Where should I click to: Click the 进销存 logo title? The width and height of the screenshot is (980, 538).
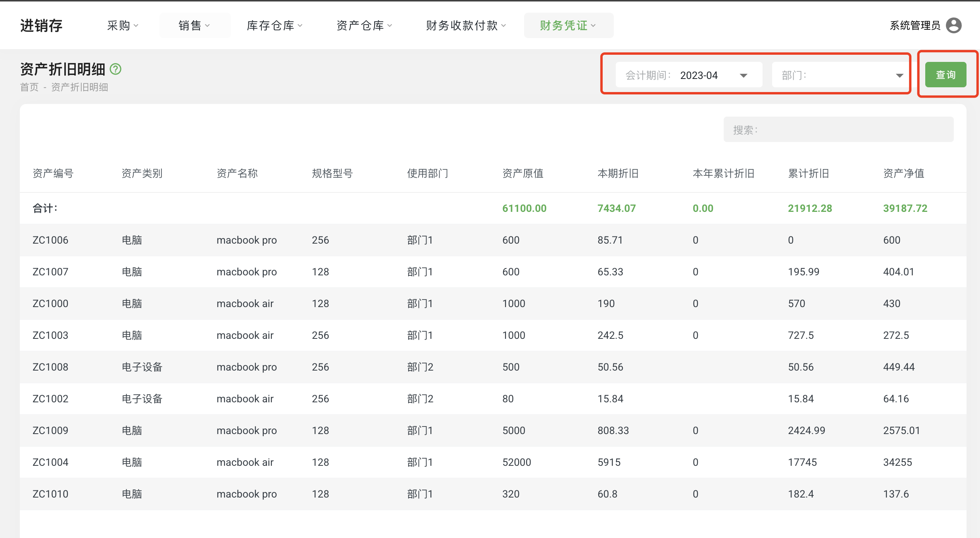[x=41, y=25]
